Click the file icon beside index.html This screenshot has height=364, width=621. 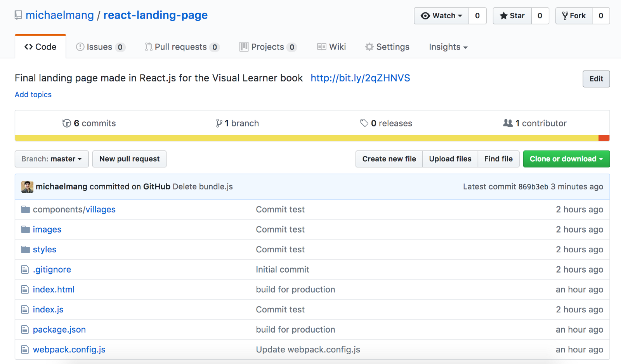[25, 290]
